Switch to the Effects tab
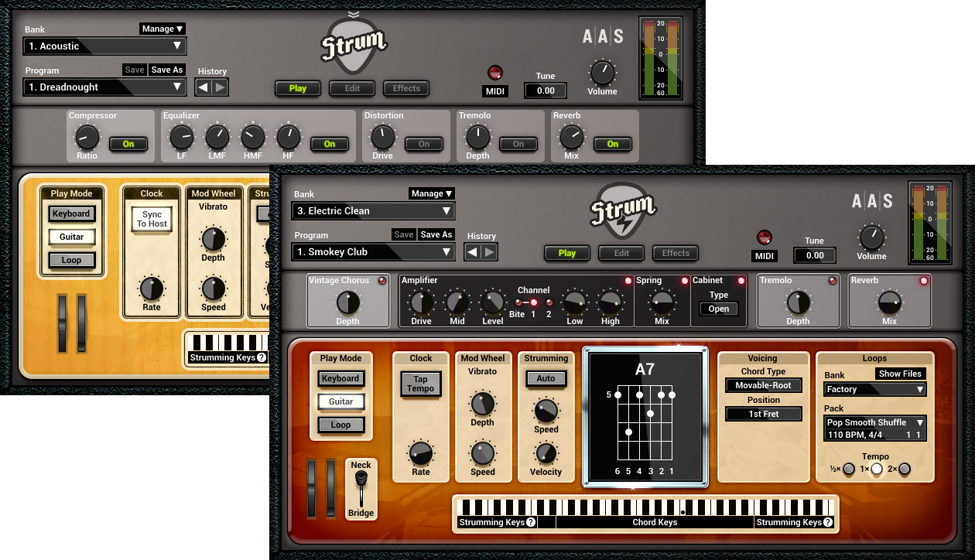Image resolution: width=975 pixels, height=560 pixels. [x=675, y=252]
